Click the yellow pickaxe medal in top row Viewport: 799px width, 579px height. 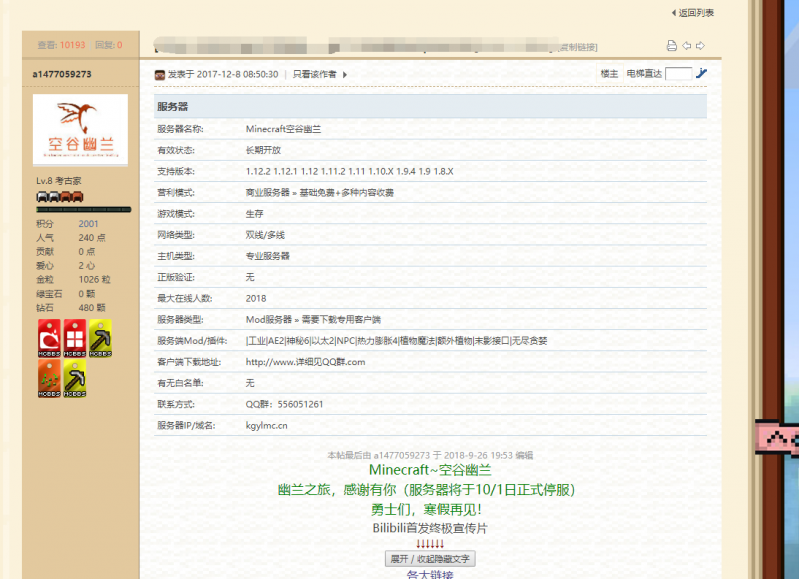click(x=100, y=339)
